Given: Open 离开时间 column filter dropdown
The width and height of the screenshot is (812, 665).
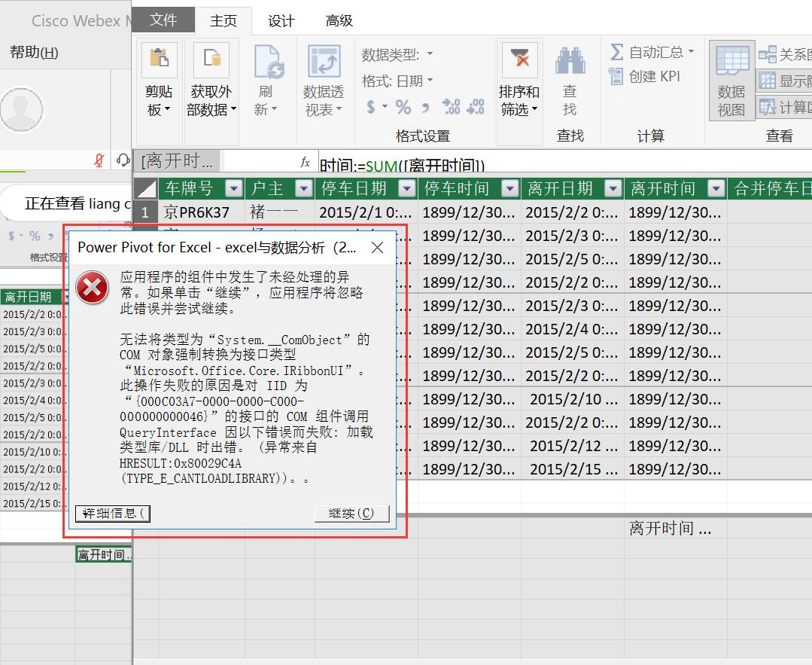Looking at the screenshot, I should coord(716,189).
